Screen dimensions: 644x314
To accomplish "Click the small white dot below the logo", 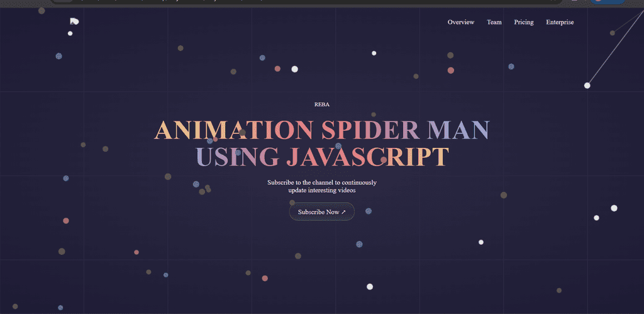I will (70, 33).
